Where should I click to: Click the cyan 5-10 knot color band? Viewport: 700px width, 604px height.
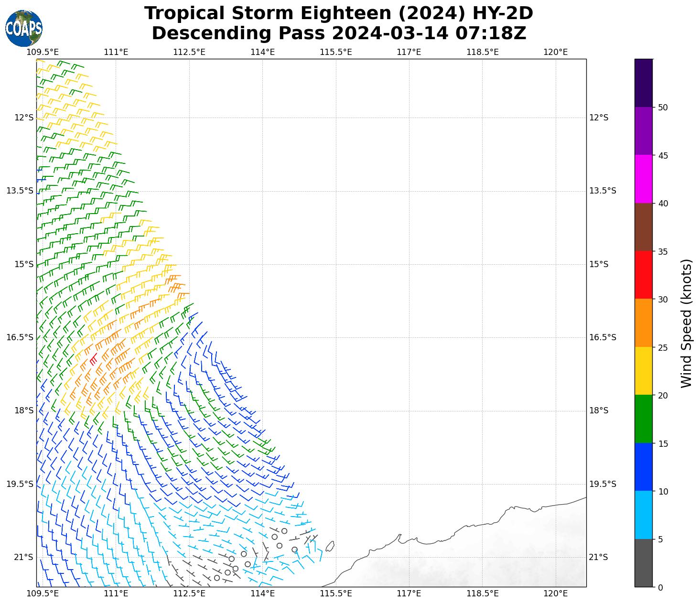pos(643,515)
